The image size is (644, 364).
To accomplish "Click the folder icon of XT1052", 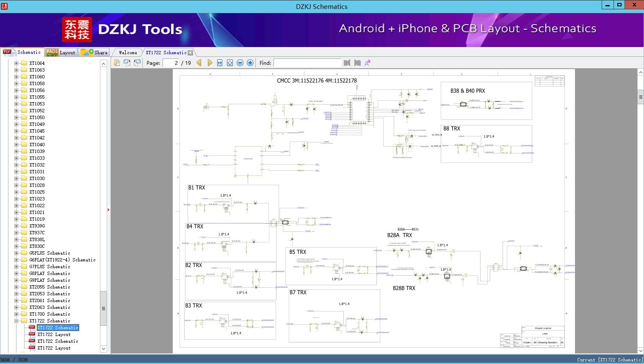I will coord(24,111).
